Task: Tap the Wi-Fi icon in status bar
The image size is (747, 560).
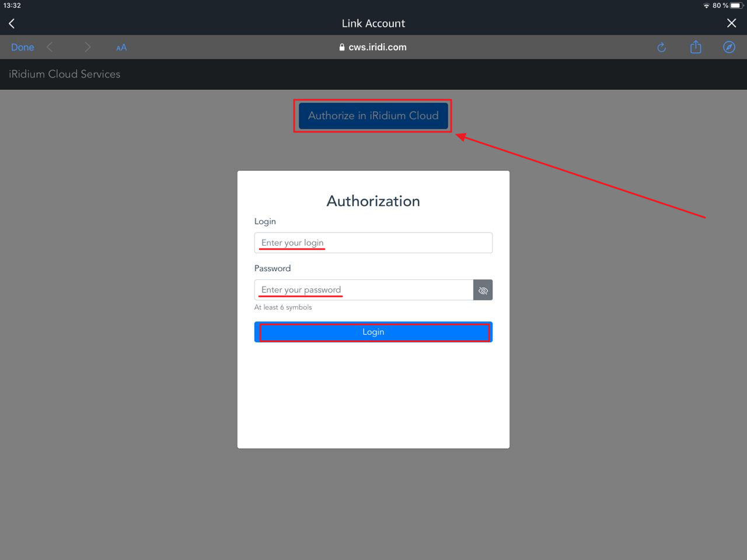Action: point(706,5)
